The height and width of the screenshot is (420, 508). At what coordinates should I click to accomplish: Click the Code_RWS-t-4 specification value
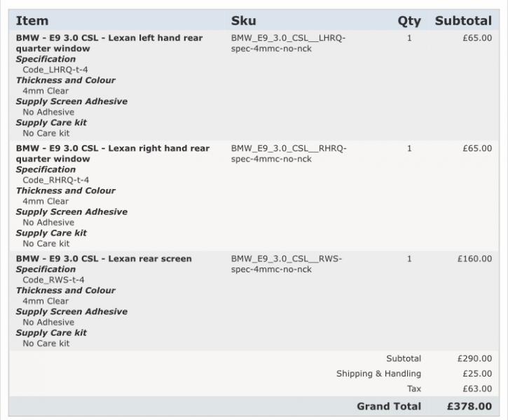click(53, 280)
